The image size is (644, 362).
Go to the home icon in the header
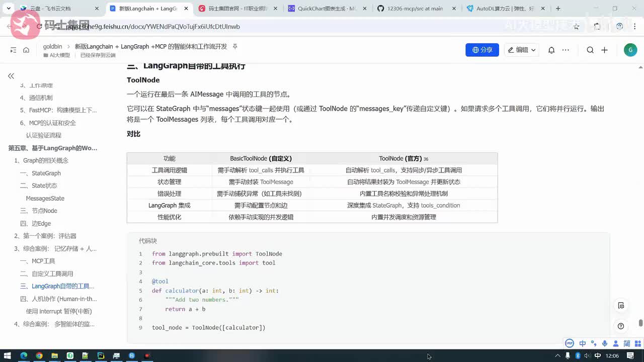tap(26, 50)
